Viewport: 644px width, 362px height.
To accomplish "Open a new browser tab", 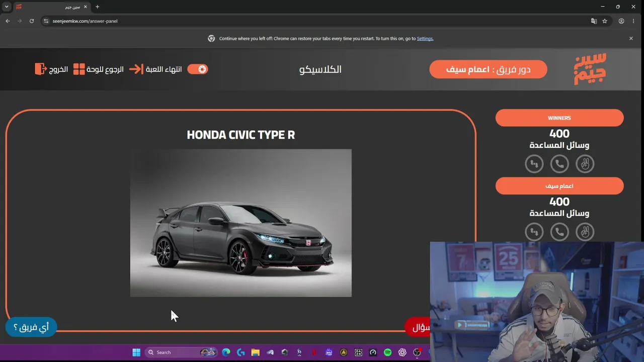I will (98, 7).
